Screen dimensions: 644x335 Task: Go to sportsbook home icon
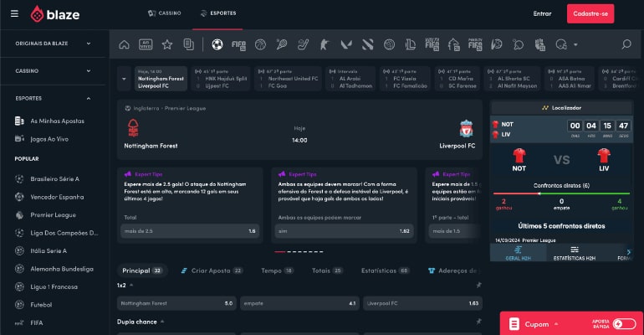coord(124,44)
